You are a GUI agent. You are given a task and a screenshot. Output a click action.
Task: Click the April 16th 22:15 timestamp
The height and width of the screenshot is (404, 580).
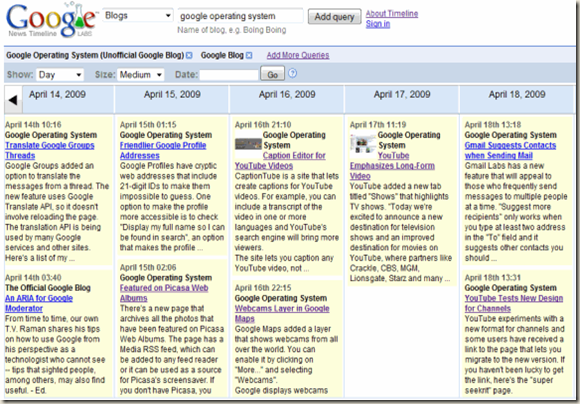(263, 288)
